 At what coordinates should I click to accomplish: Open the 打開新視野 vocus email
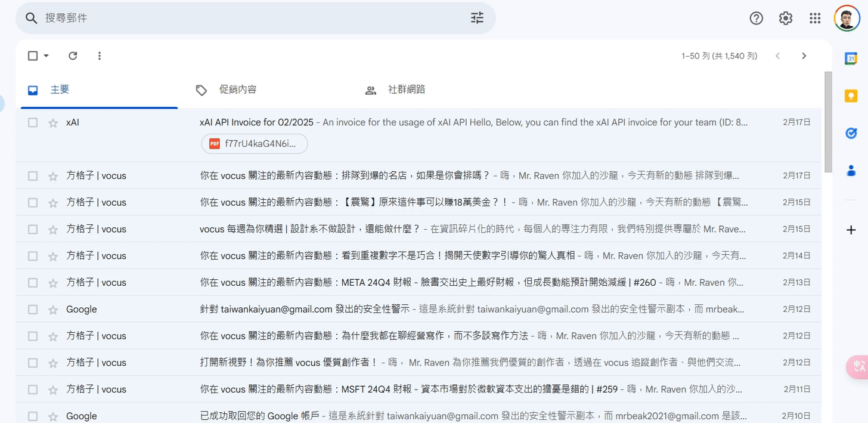[418, 363]
